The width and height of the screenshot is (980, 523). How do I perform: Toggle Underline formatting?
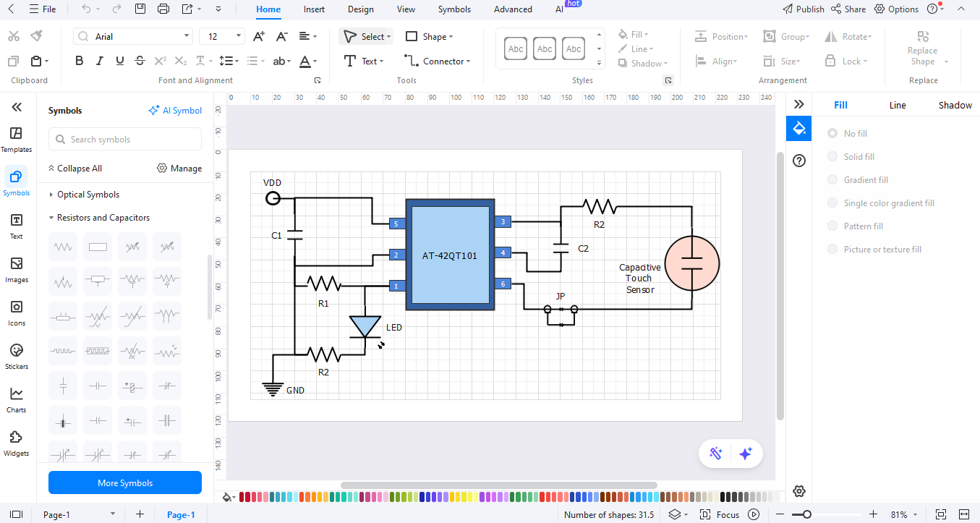coord(120,61)
